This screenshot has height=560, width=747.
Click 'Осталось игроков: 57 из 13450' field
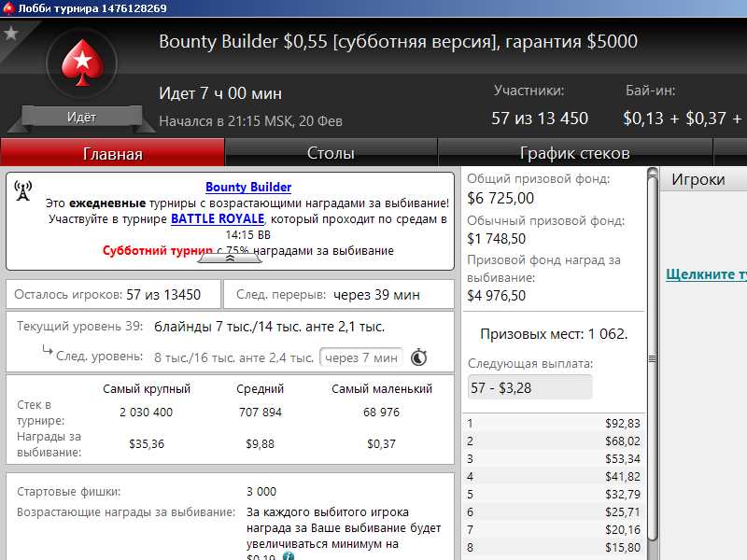113,294
